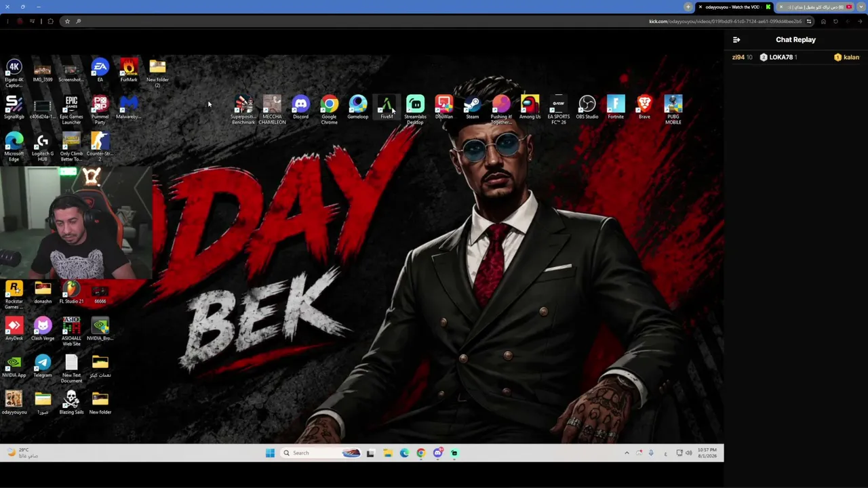Launch Telegram from the desktop

click(x=43, y=365)
